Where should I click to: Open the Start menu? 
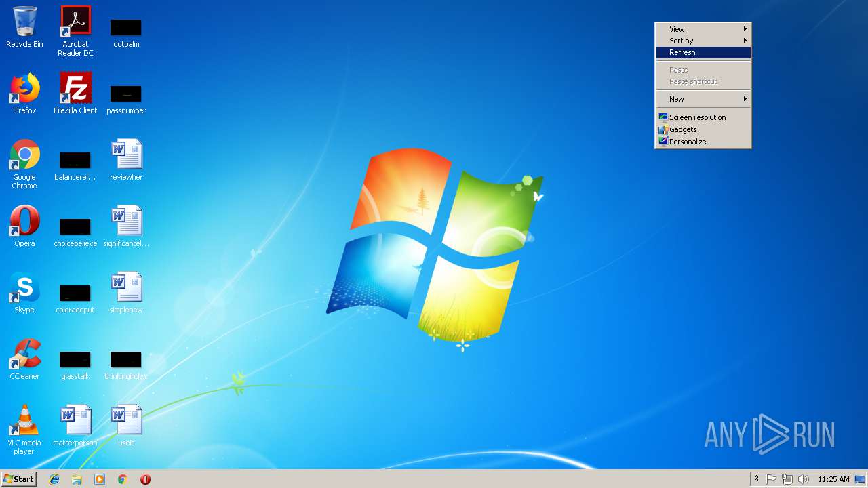tap(18, 479)
